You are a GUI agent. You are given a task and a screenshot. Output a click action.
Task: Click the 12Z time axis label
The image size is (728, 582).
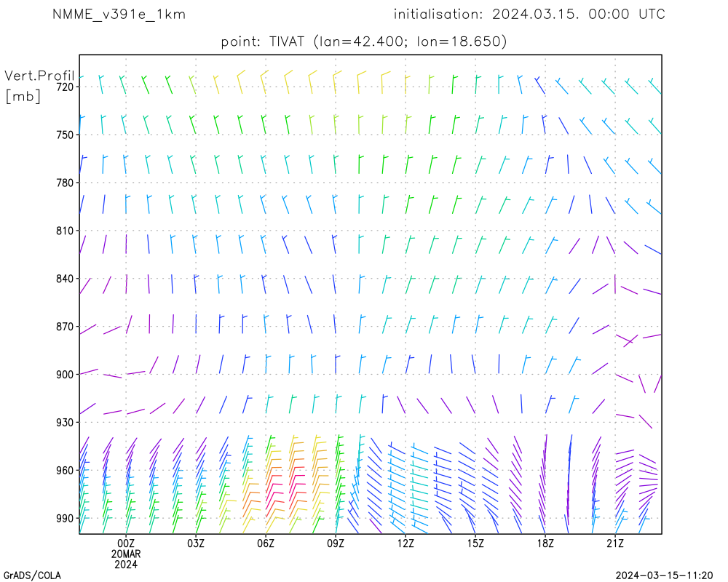(x=405, y=543)
